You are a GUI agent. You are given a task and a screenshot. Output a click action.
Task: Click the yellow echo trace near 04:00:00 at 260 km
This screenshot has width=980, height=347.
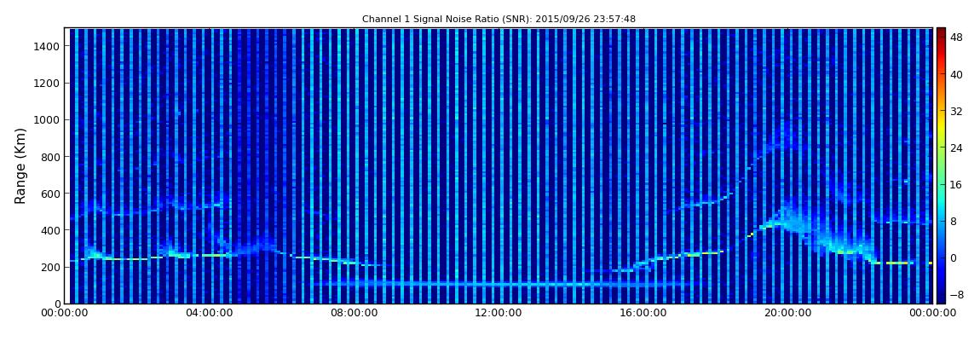coord(215,255)
